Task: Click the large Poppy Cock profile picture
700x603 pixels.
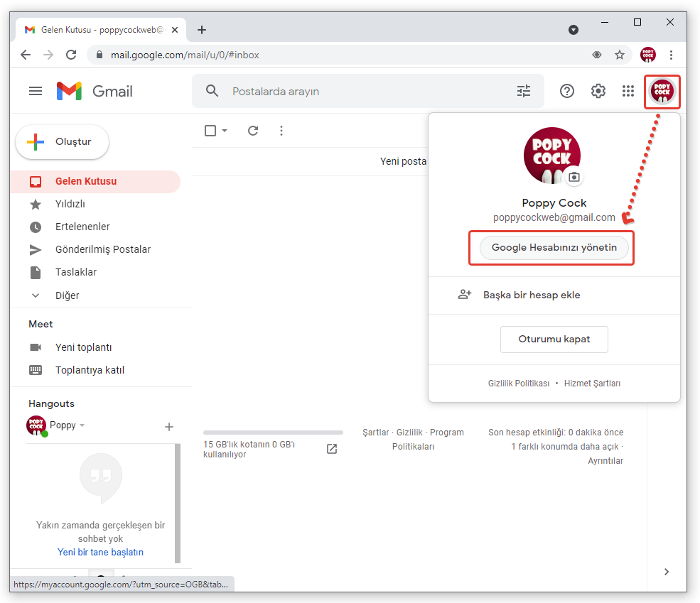Action: [x=551, y=156]
